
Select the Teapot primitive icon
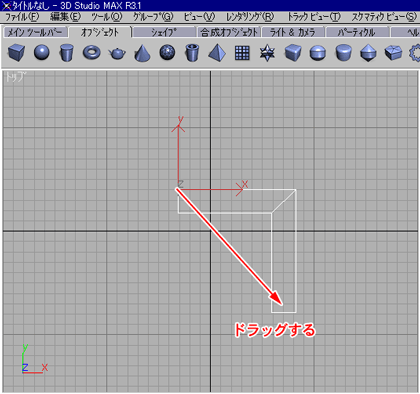117,53
